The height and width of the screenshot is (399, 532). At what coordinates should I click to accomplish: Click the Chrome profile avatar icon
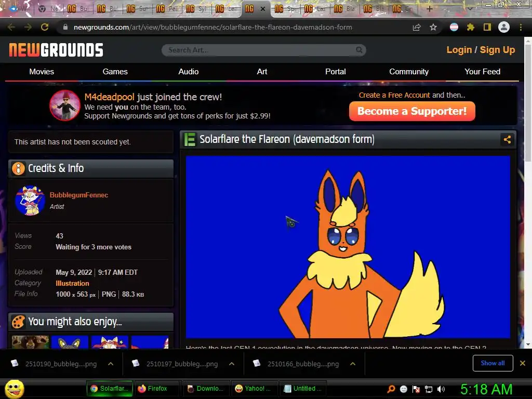[x=504, y=27]
